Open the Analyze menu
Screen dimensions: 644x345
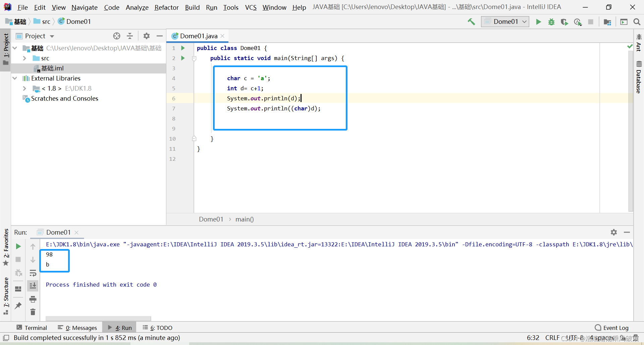(x=137, y=7)
